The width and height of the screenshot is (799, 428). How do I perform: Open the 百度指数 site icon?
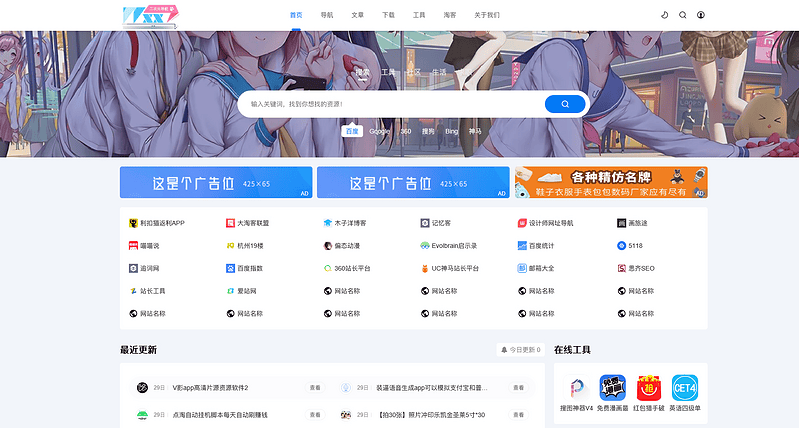tap(230, 269)
